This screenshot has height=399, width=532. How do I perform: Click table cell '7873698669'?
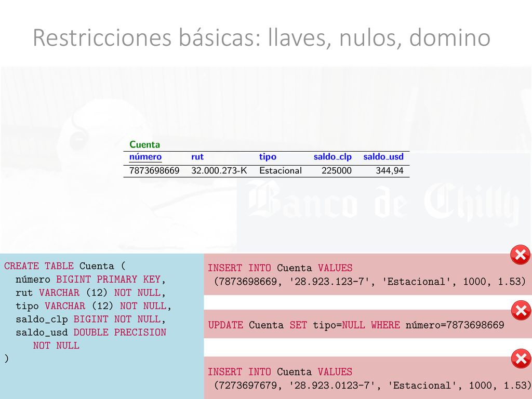click(154, 170)
